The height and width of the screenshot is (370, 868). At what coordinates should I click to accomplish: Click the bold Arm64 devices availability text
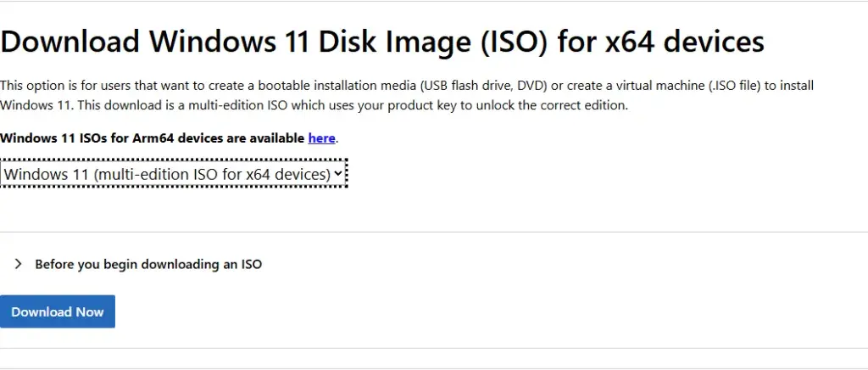coord(153,137)
